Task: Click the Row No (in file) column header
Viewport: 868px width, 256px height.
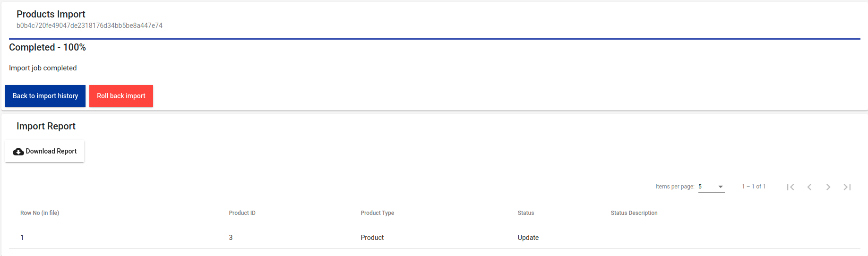Action: (x=40, y=213)
